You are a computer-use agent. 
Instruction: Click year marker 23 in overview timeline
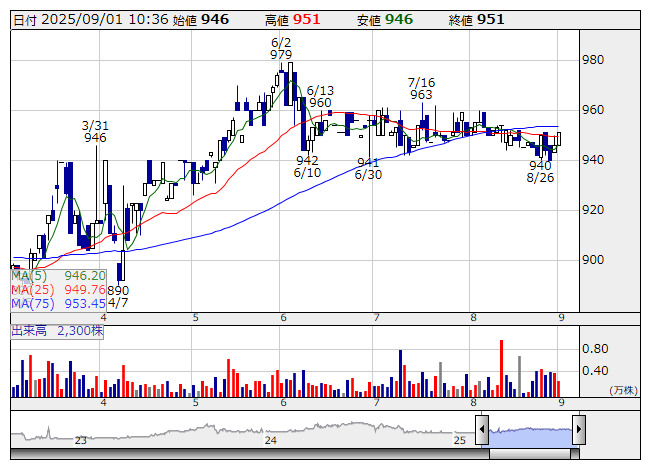coord(80,440)
